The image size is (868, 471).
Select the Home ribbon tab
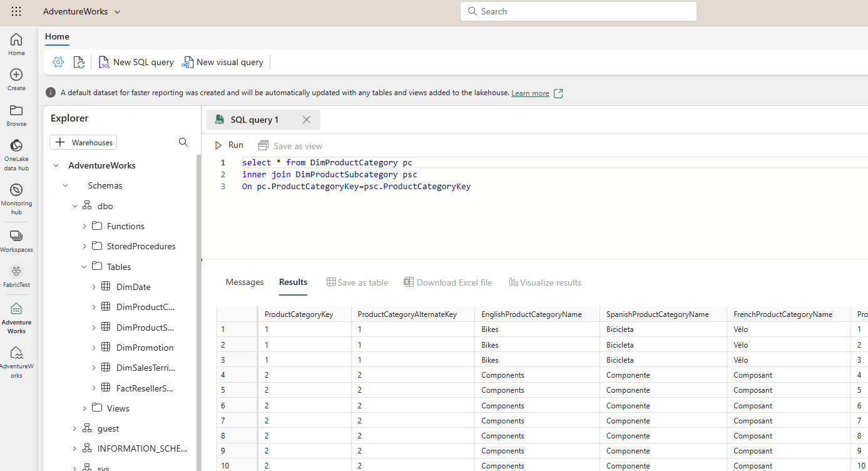tap(57, 36)
